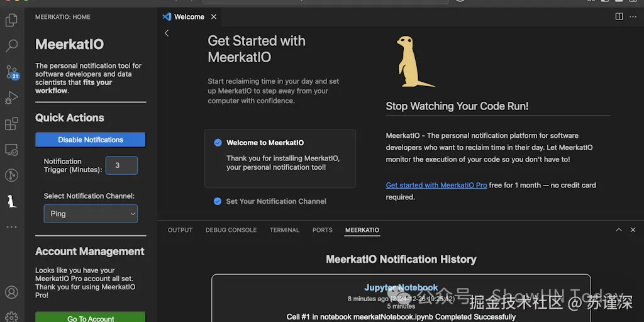Viewport: 644px width, 322px height.
Task: Switch to the OUTPUT panel tab
Action: tap(180, 230)
